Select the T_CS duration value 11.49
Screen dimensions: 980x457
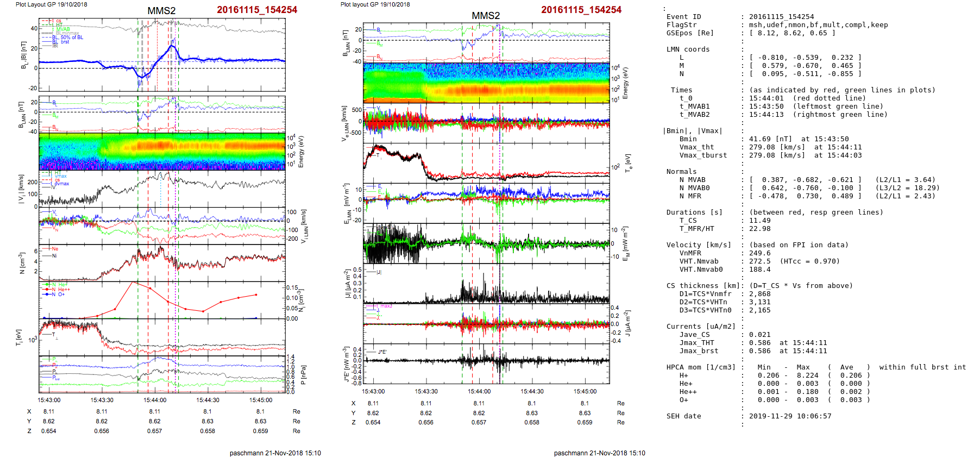point(759,221)
